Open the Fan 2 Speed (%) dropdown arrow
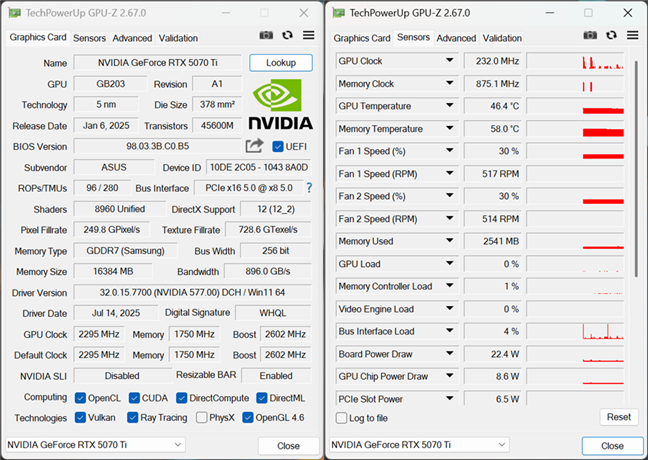The image size is (648, 460). point(449,195)
